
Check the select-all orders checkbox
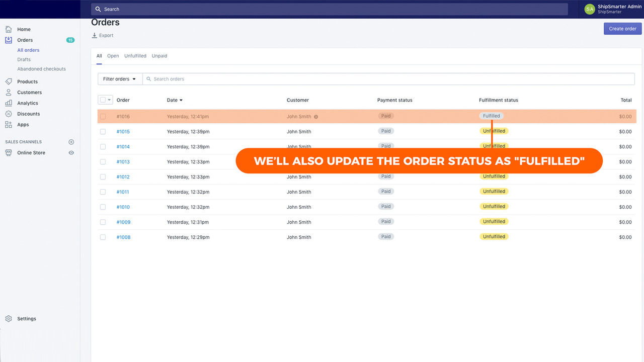(x=103, y=100)
